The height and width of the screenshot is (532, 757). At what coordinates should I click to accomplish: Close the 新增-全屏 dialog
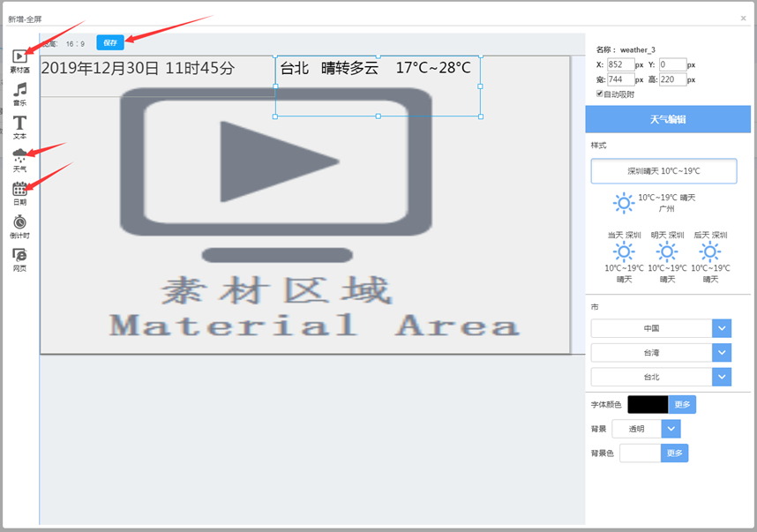(743, 18)
